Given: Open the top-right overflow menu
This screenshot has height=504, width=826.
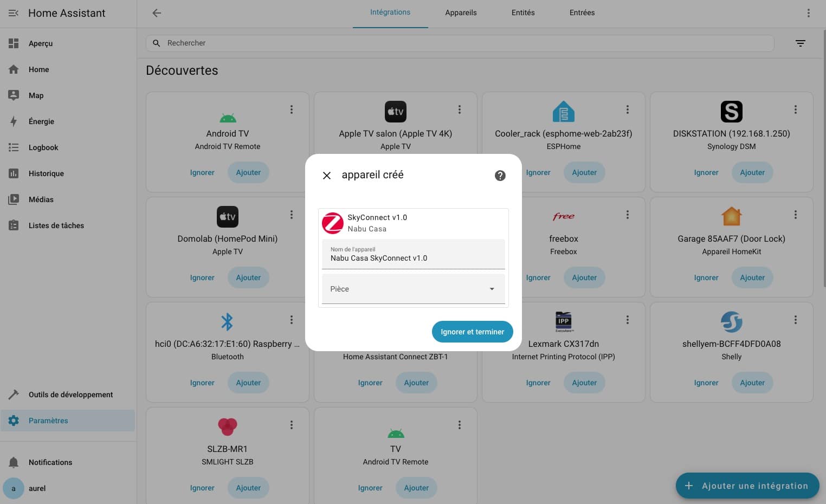Looking at the screenshot, I should (x=808, y=13).
